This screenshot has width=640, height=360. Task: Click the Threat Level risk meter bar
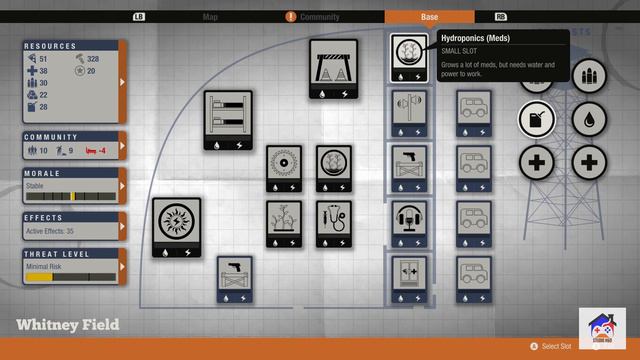coord(71,277)
